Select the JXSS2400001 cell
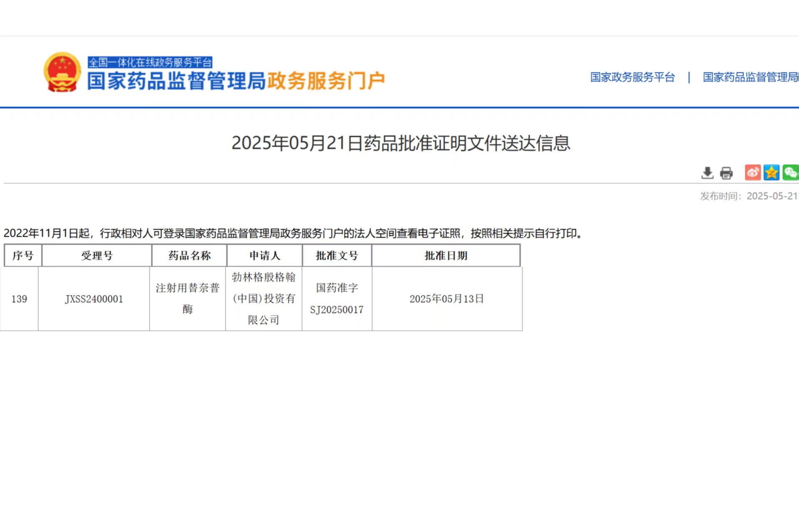The width and height of the screenshot is (799, 532). 94,299
